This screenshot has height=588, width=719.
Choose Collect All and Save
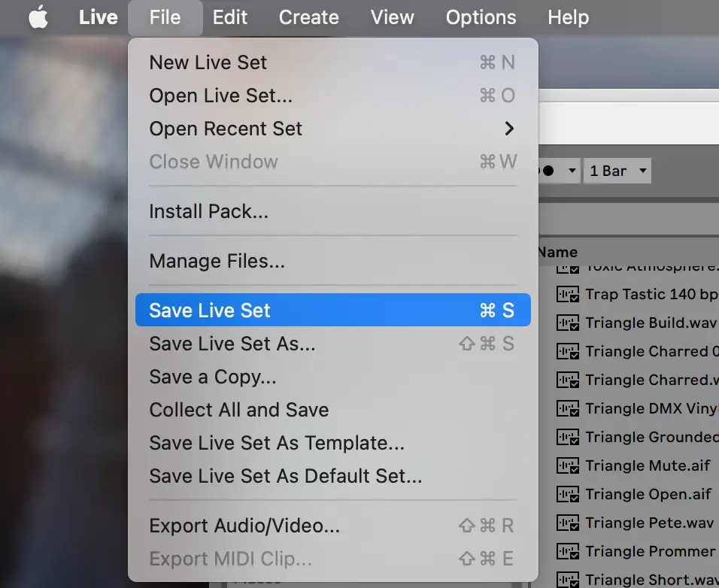click(x=239, y=410)
